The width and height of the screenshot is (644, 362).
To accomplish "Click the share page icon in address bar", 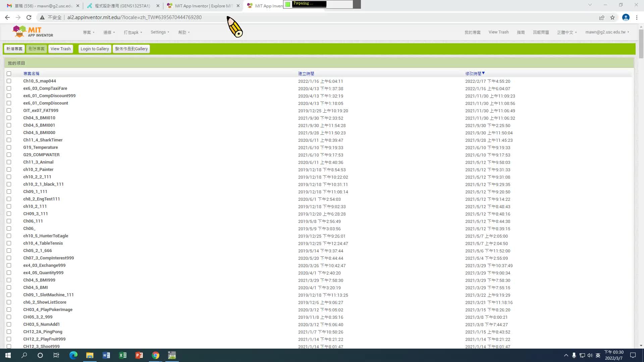I will pyautogui.click(x=602, y=17).
